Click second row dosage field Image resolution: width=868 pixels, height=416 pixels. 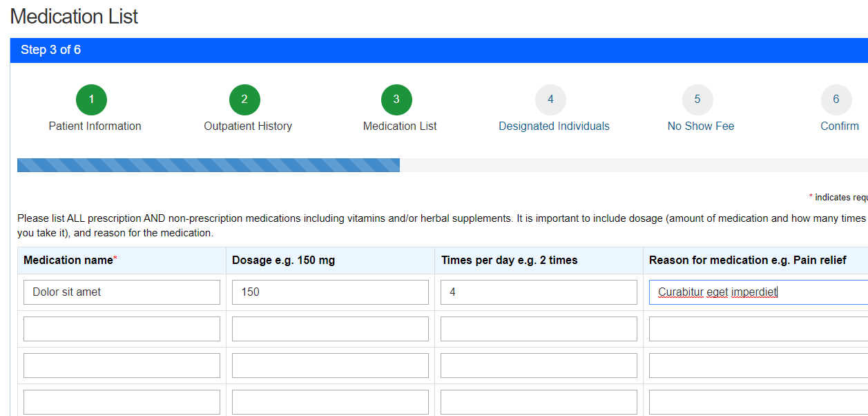[x=330, y=329]
